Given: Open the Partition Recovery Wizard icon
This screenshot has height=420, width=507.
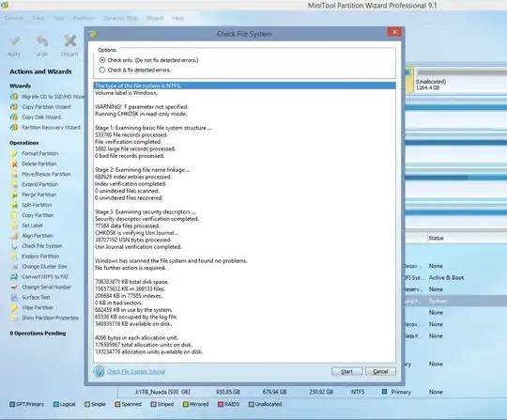Looking at the screenshot, I should [x=14, y=128].
